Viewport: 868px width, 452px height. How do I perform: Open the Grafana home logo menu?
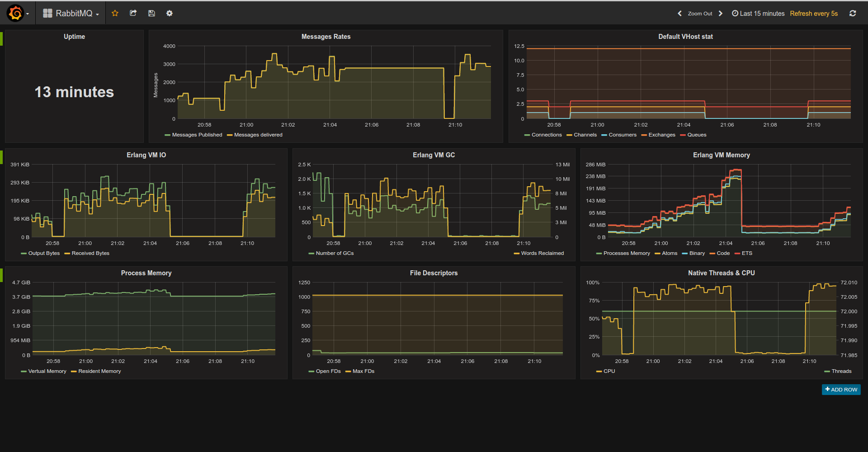[15, 13]
